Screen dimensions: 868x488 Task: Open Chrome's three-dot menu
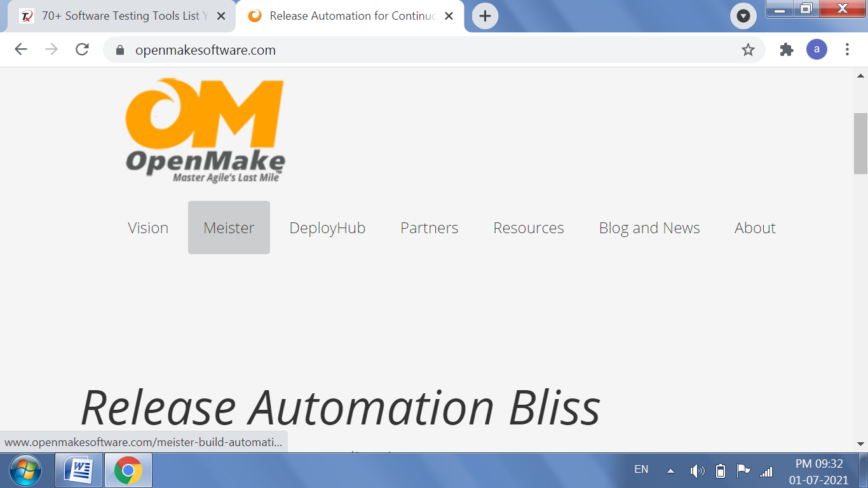click(847, 50)
